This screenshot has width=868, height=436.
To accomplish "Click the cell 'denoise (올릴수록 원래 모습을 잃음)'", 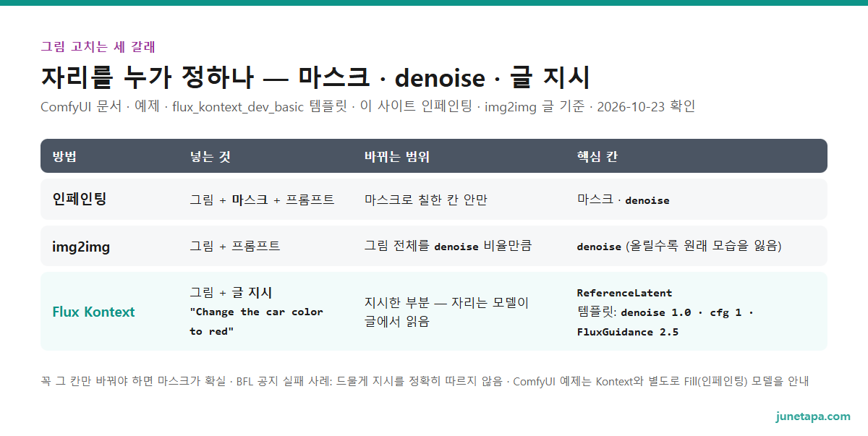I will coord(679,246).
